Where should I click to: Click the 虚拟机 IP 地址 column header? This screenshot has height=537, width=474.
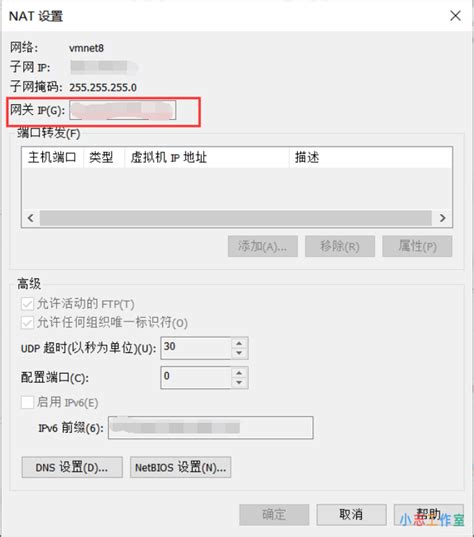207,158
